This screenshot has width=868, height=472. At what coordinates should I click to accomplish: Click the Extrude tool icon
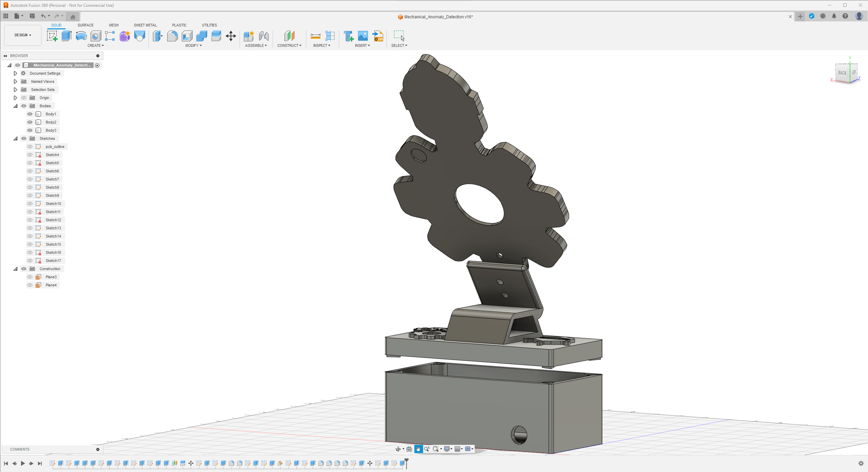(x=66, y=36)
